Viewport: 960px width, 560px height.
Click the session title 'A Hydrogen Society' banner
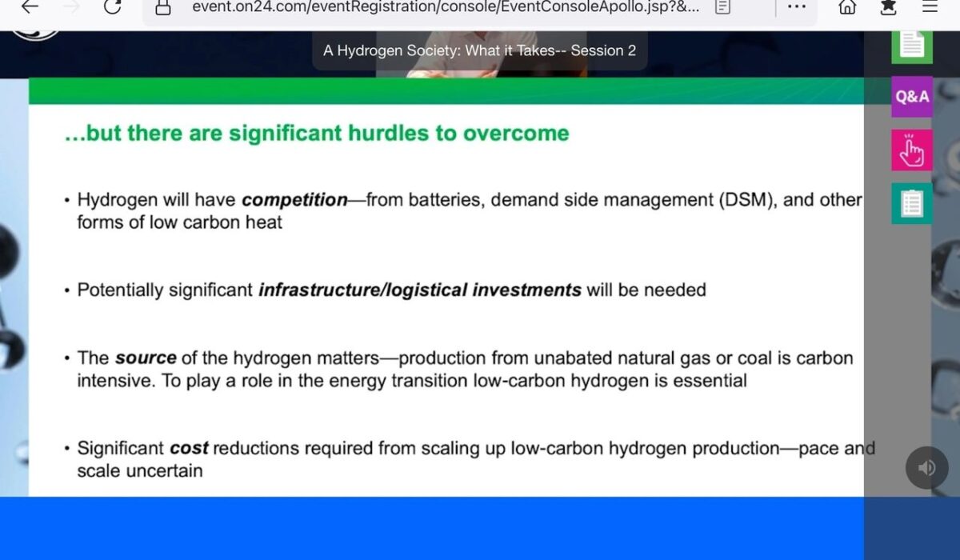[479, 50]
